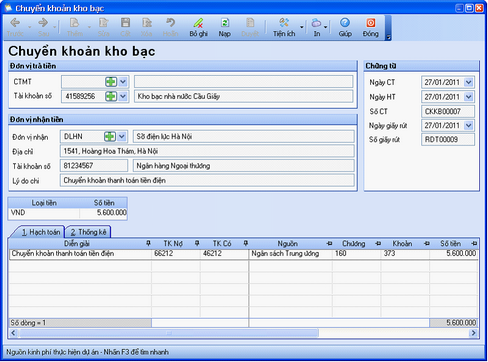
Task: Open the Tiện ích utilities icon
Action: coord(284,23)
